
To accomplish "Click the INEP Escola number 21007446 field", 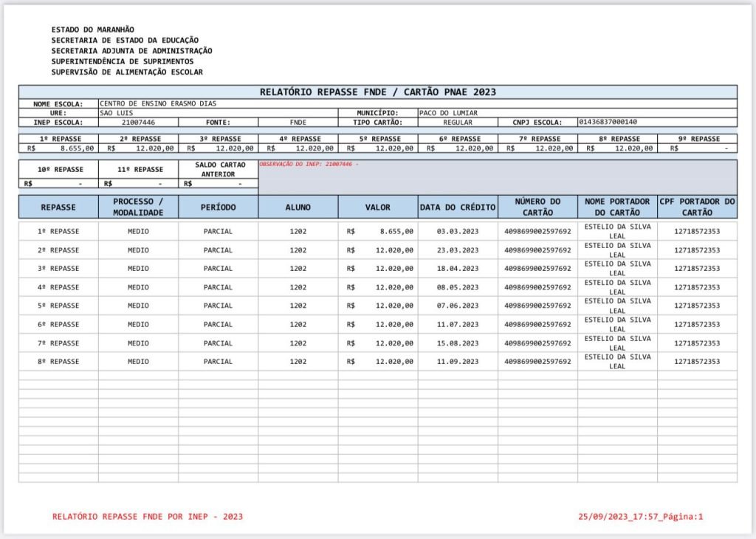I will [138, 123].
